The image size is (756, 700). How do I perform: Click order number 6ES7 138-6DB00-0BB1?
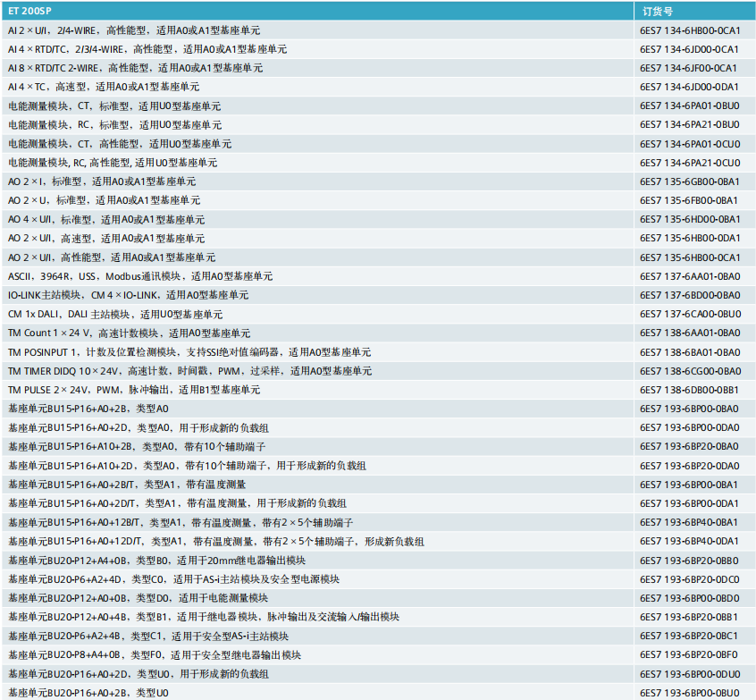690,390
